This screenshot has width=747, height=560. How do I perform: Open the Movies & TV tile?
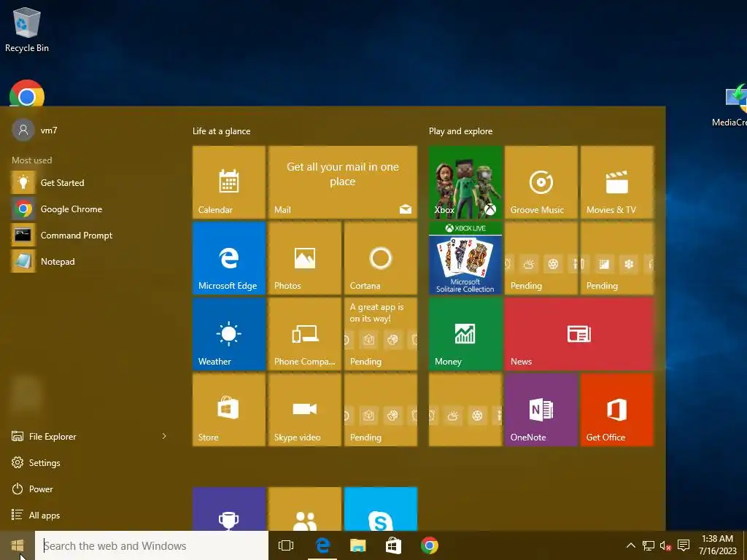pyautogui.click(x=616, y=182)
